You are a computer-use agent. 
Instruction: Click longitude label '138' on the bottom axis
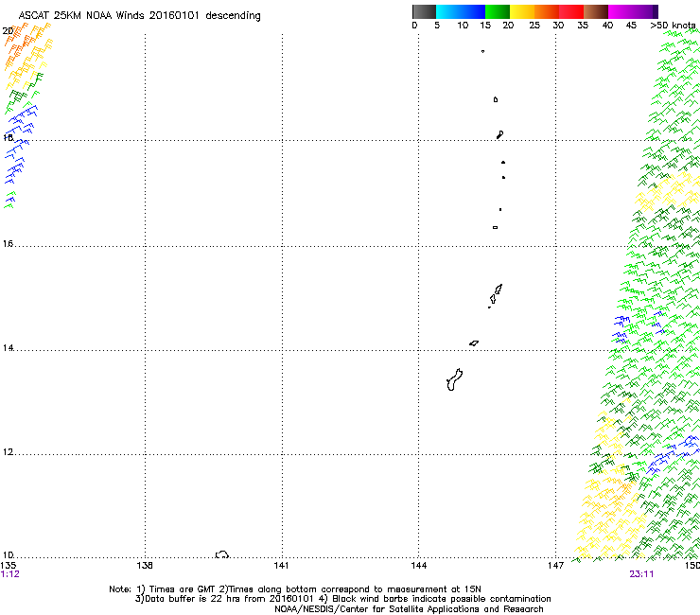tap(145, 566)
